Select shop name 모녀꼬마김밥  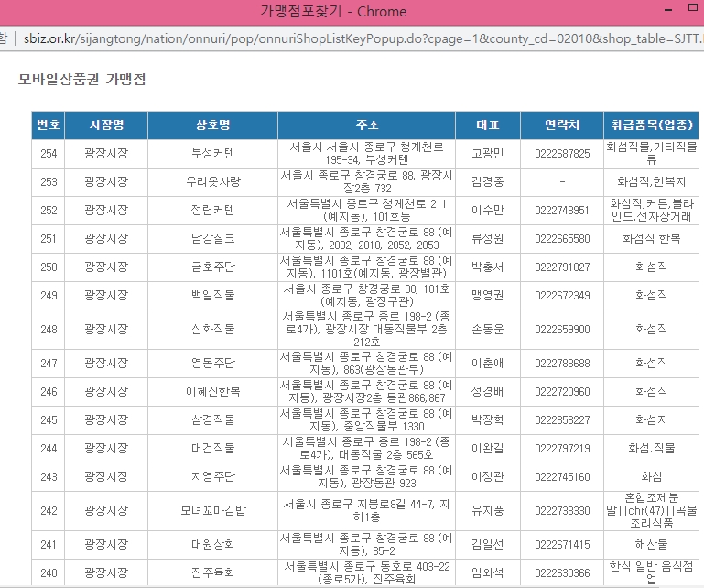pos(212,511)
